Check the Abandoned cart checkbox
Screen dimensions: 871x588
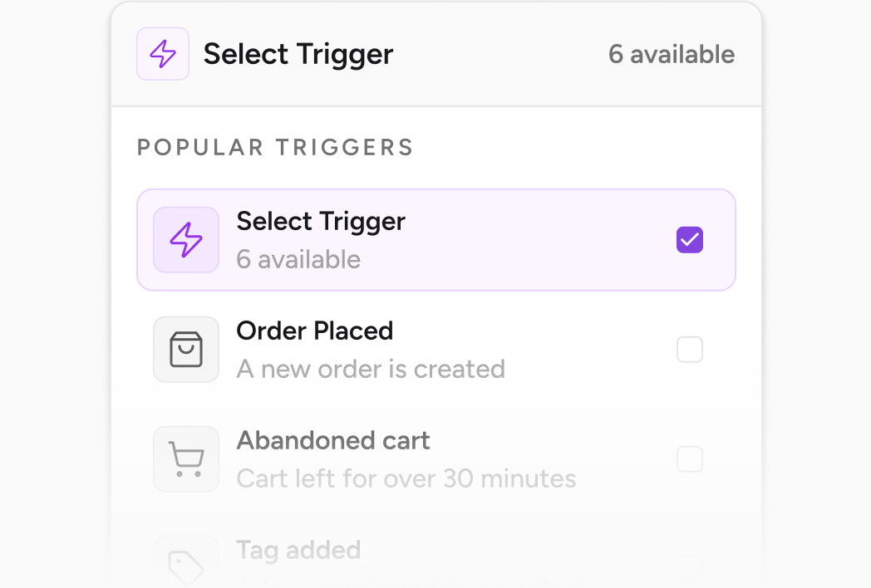click(x=689, y=458)
